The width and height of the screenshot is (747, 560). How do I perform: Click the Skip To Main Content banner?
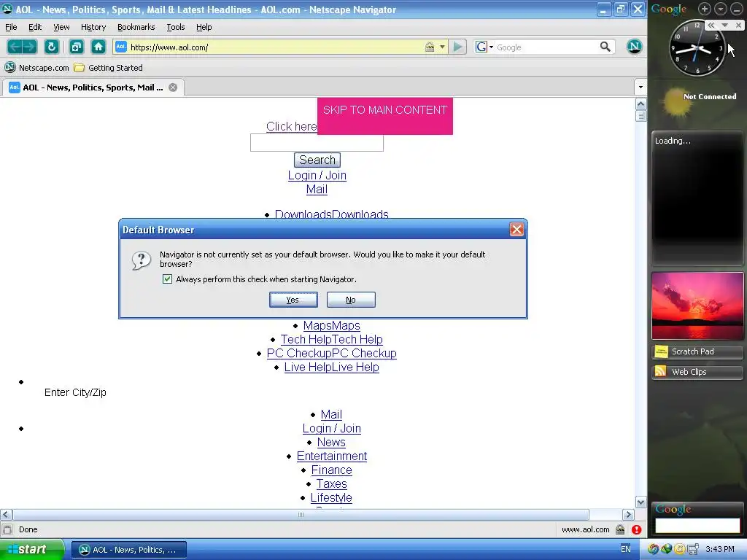point(385,116)
